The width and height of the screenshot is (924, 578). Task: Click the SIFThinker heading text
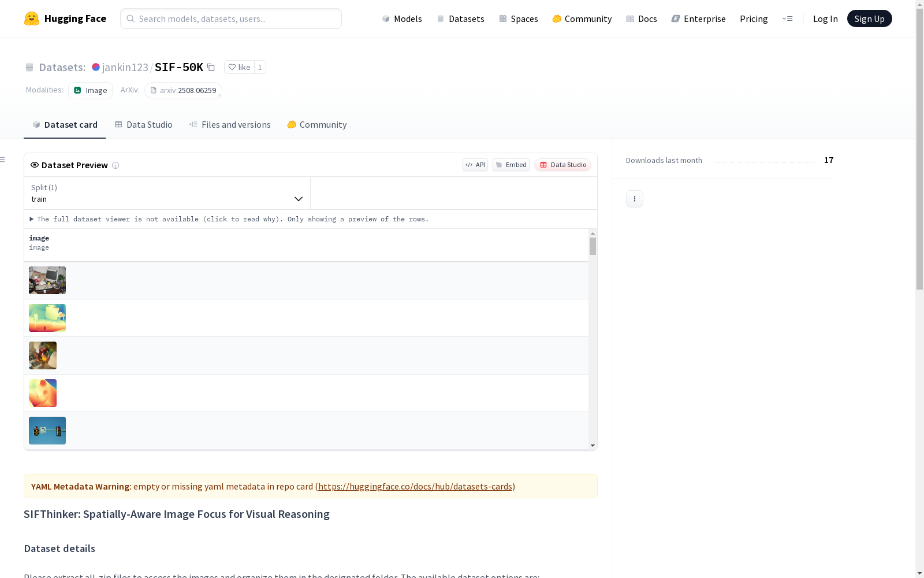(x=177, y=514)
